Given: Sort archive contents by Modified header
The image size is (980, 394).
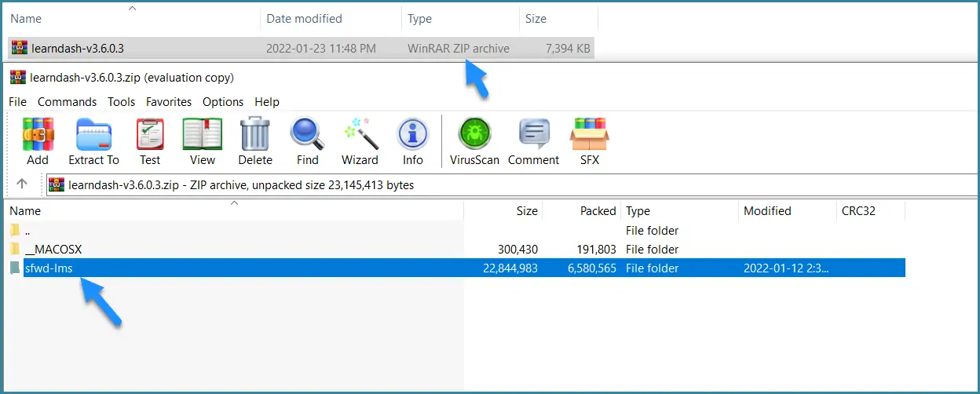Looking at the screenshot, I should pyautogui.click(x=788, y=211).
